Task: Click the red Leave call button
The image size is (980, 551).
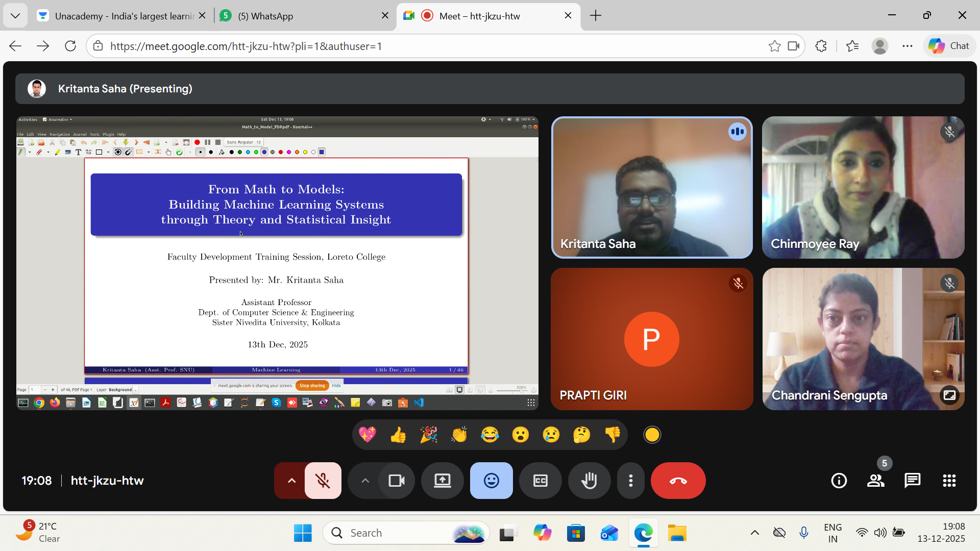Action: pyautogui.click(x=678, y=481)
